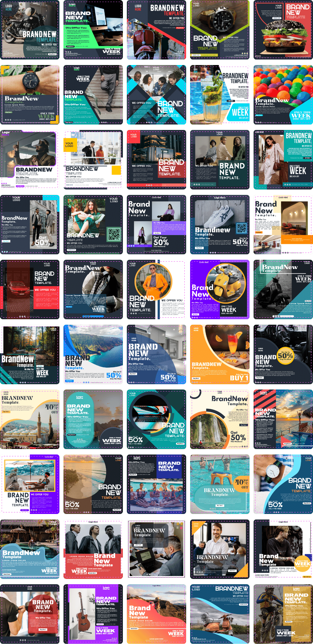
Task: Click the yellow '50%' discount circle badge
Action: pos(285,356)
